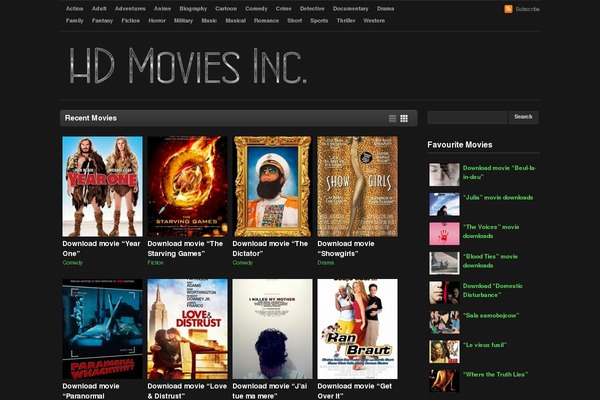Image resolution: width=600 pixels, height=400 pixels.
Task: Open "Le vieux fusil" favourite link
Action: [x=485, y=345]
